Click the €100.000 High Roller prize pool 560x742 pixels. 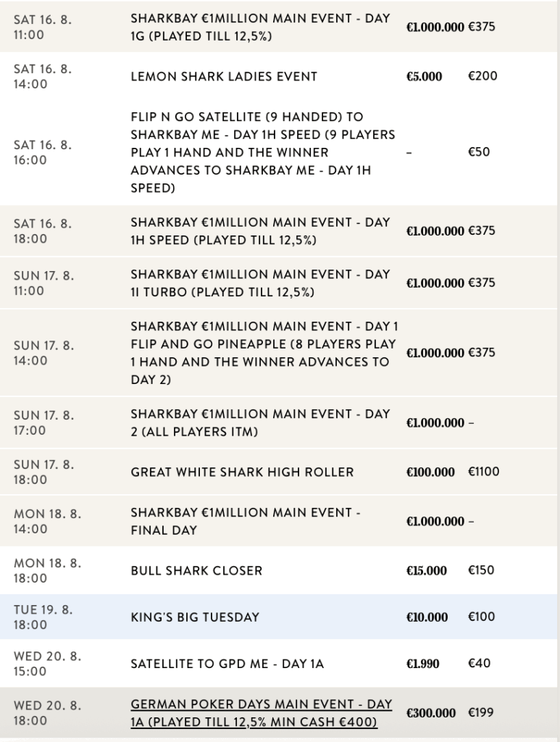(x=430, y=472)
